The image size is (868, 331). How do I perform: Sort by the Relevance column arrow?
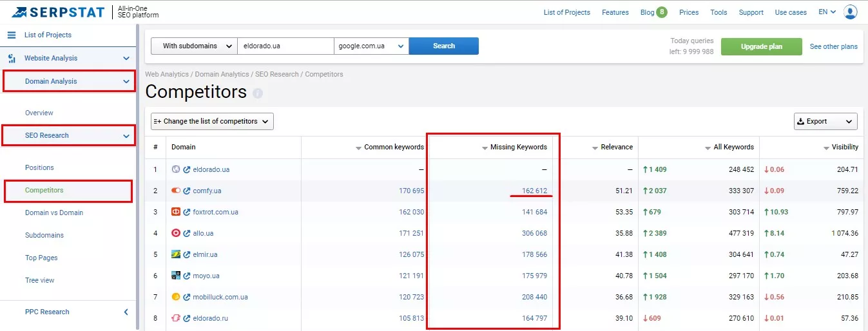pyautogui.click(x=595, y=148)
